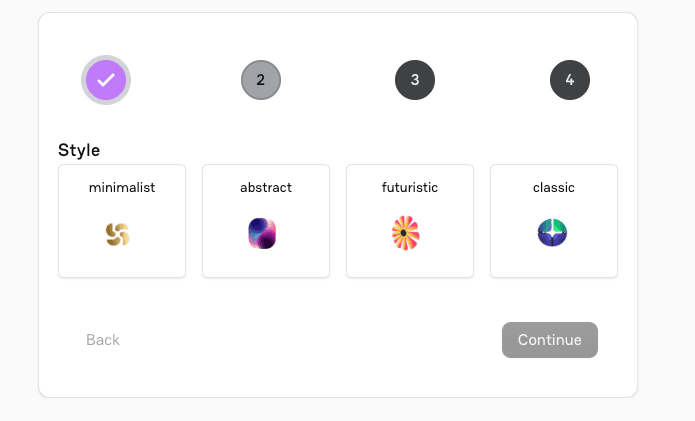Go back with the Back button

103,340
